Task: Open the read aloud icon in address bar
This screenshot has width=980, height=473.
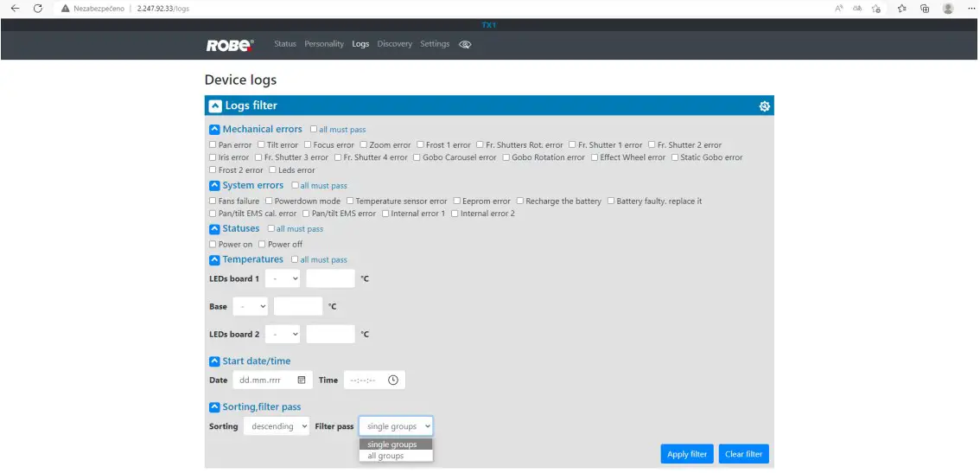Action: pyautogui.click(x=839, y=9)
